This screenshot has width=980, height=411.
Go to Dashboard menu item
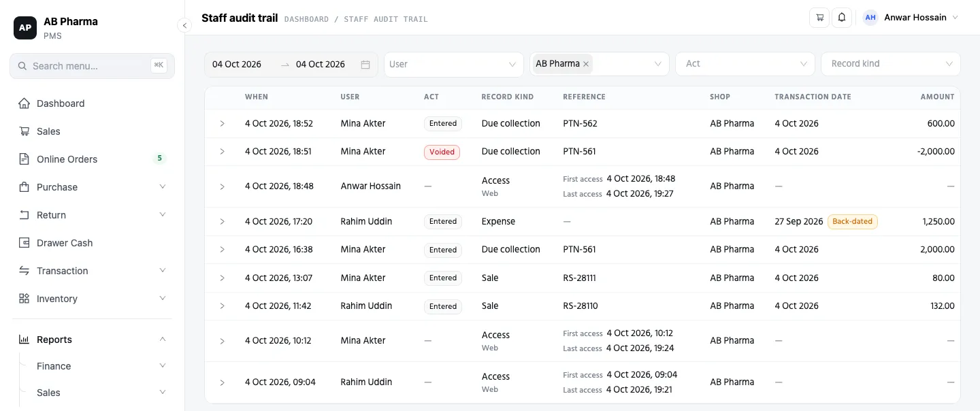[92, 103]
